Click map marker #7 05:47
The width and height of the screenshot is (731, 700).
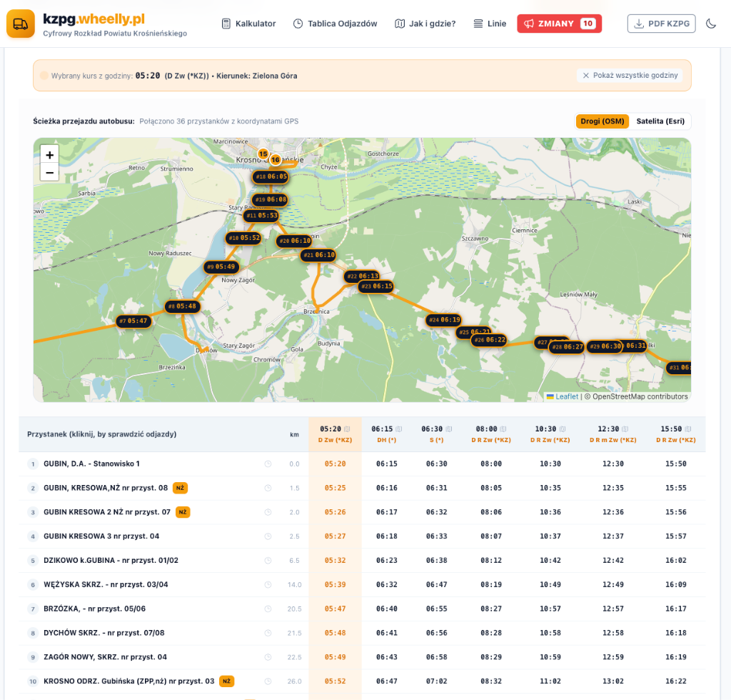pos(133,321)
